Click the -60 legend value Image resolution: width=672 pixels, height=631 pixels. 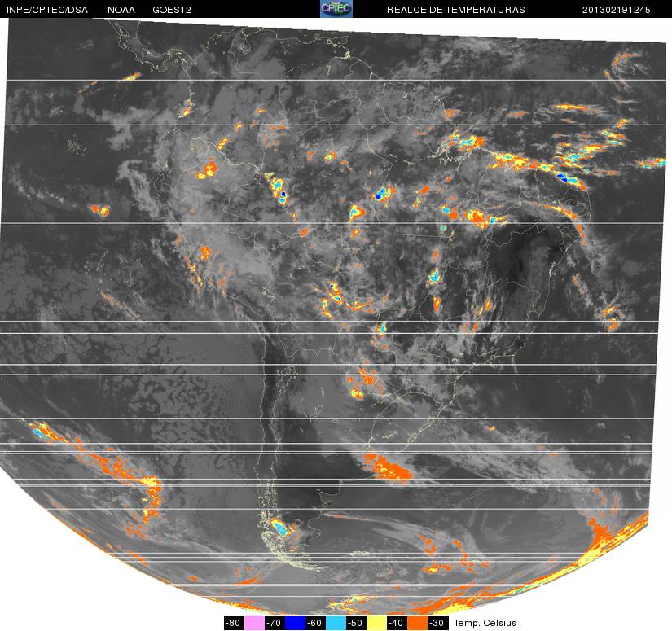click(x=315, y=623)
